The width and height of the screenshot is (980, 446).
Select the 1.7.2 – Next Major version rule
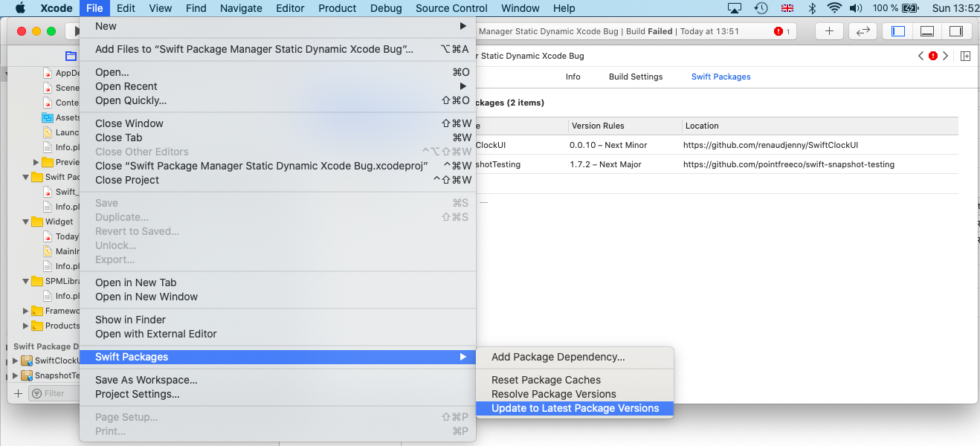pos(606,164)
